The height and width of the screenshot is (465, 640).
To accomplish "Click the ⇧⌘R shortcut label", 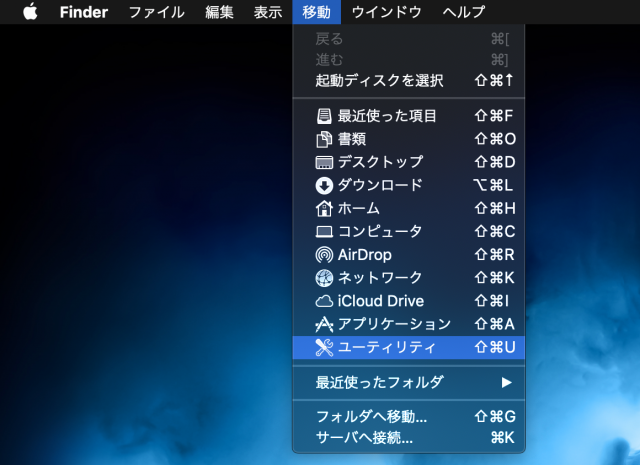I will [x=494, y=255].
